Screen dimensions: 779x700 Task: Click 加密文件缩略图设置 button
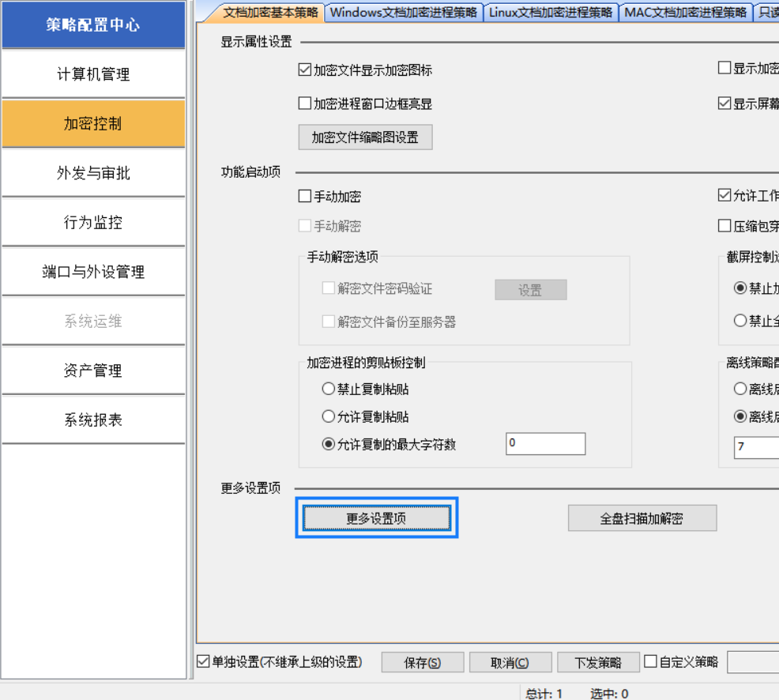pos(365,137)
